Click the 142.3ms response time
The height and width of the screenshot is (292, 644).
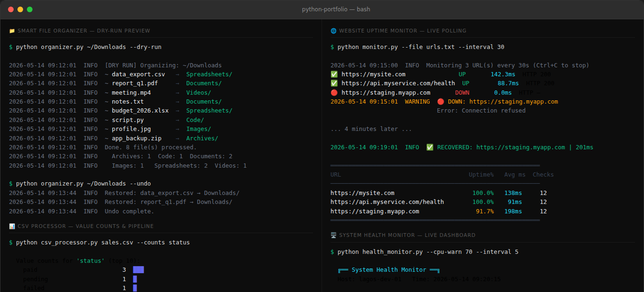(x=503, y=74)
